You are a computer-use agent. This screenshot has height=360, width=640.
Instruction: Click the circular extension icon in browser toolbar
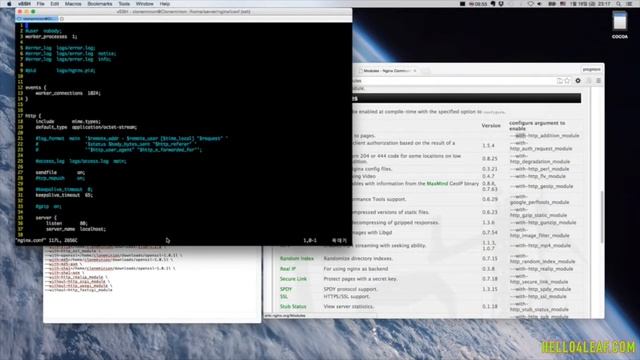tap(578, 81)
